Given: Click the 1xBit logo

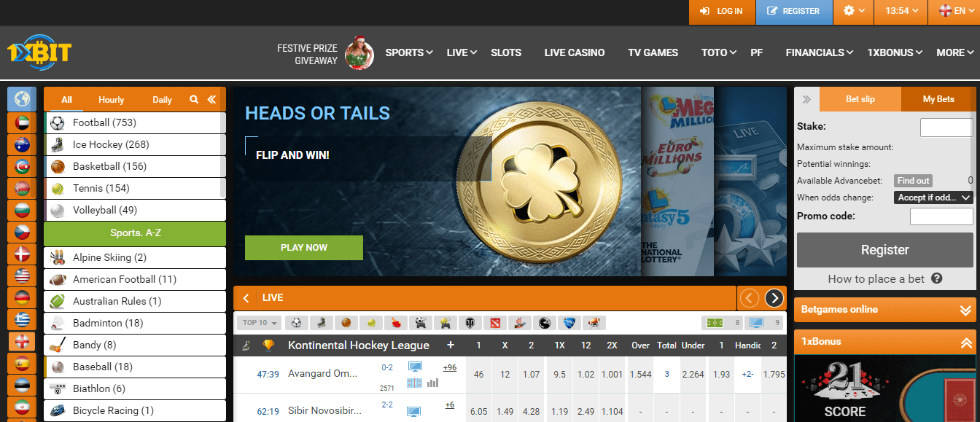Looking at the screenshot, I should pyautogui.click(x=39, y=53).
